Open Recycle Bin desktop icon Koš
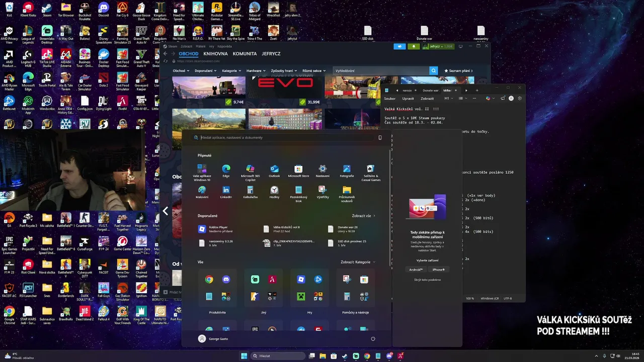Viewport: 644px width, 362px height. click(x=9, y=10)
